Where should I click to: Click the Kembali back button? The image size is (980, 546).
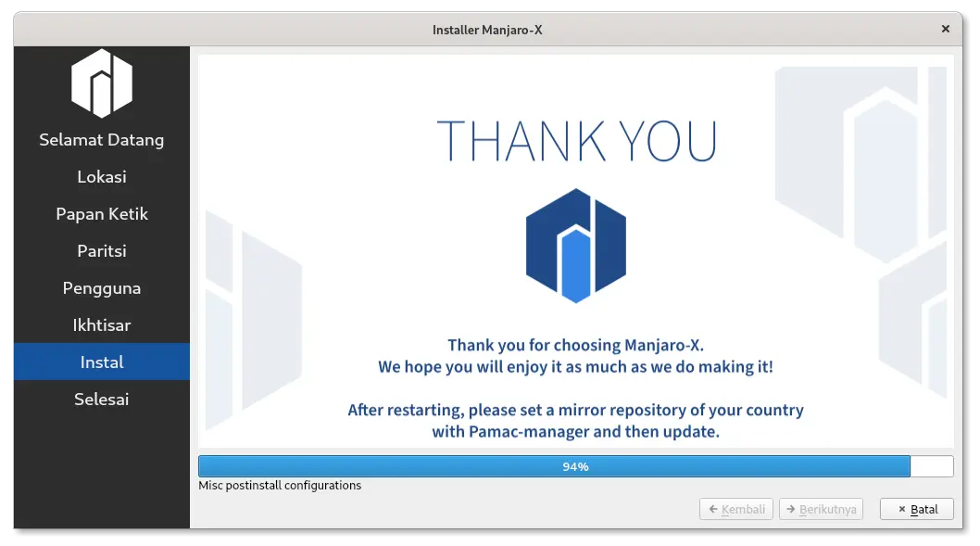pos(736,509)
